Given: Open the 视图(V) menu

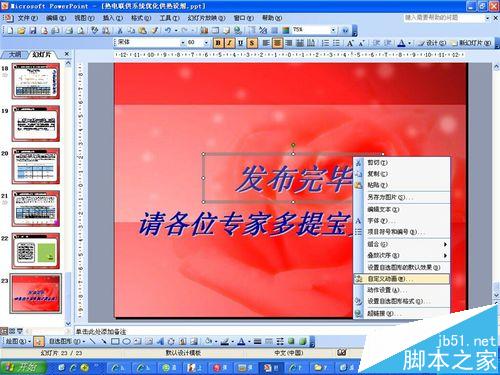Looking at the screenshot, I should coord(84,17).
